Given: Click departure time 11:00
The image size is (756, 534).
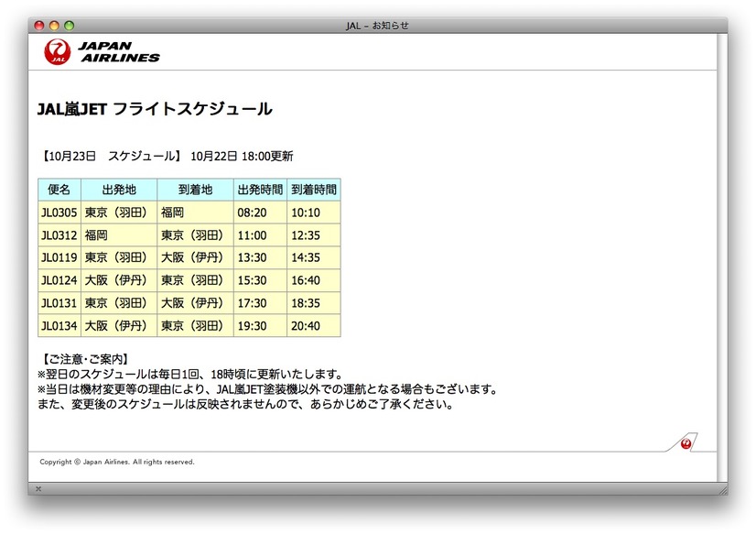Looking at the screenshot, I should (252, 235).
